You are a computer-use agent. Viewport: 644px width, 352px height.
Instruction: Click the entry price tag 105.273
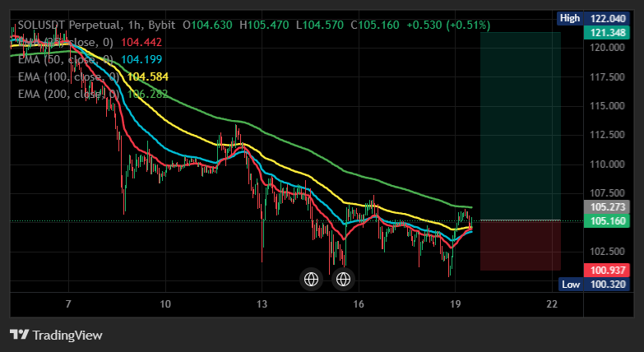[x=606, y=206]
